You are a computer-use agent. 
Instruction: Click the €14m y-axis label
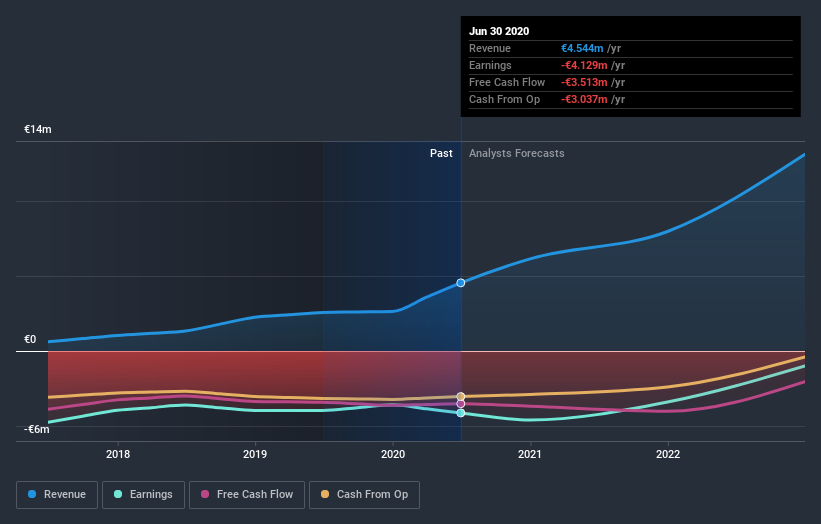[38, 129]
